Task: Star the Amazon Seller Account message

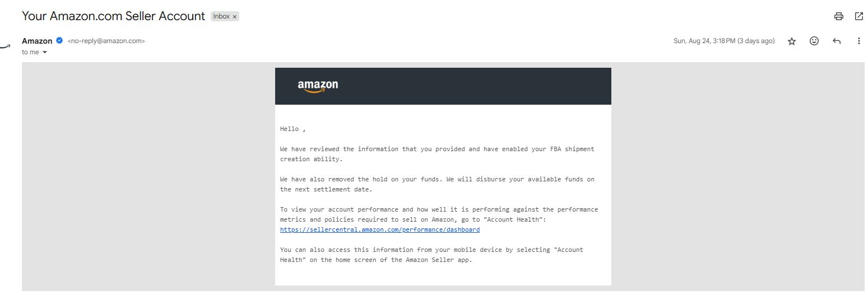Action: (791, 41)
